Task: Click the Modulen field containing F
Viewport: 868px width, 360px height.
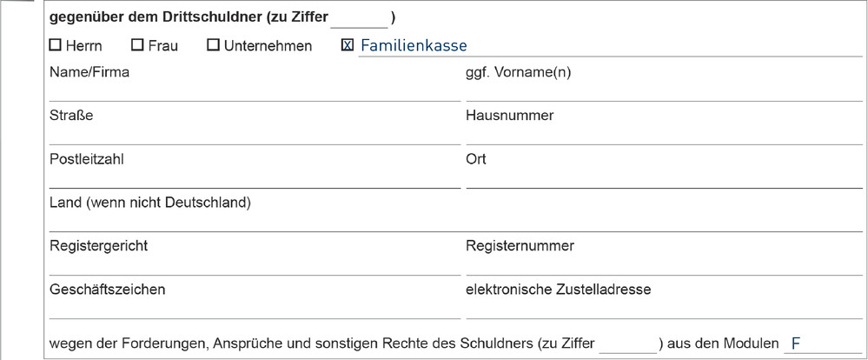Action: click(823, 344)
